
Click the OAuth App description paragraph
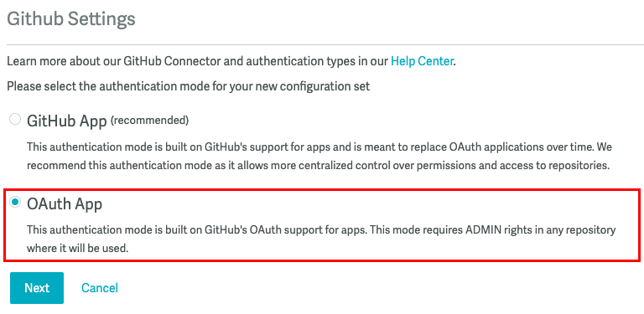pos(321,239)
